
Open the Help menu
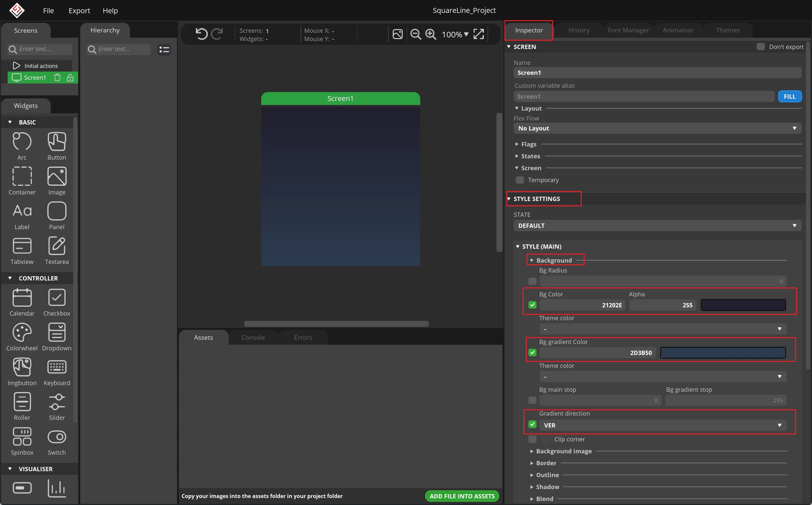click(110, 11)
